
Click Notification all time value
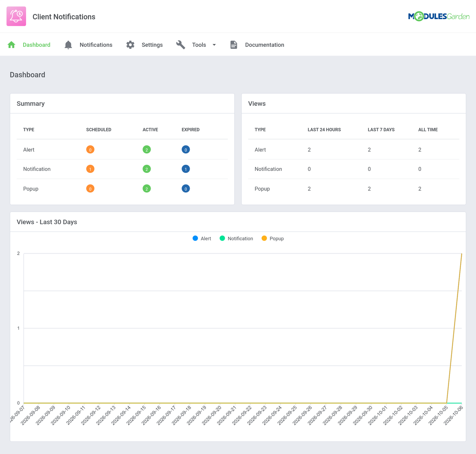[x=419, y=169]
